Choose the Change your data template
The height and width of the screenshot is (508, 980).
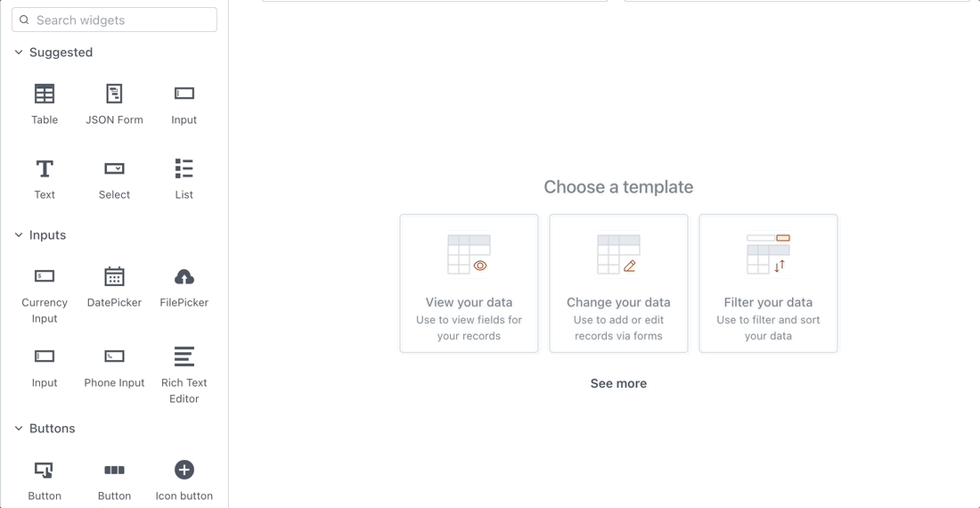(618, 283)
